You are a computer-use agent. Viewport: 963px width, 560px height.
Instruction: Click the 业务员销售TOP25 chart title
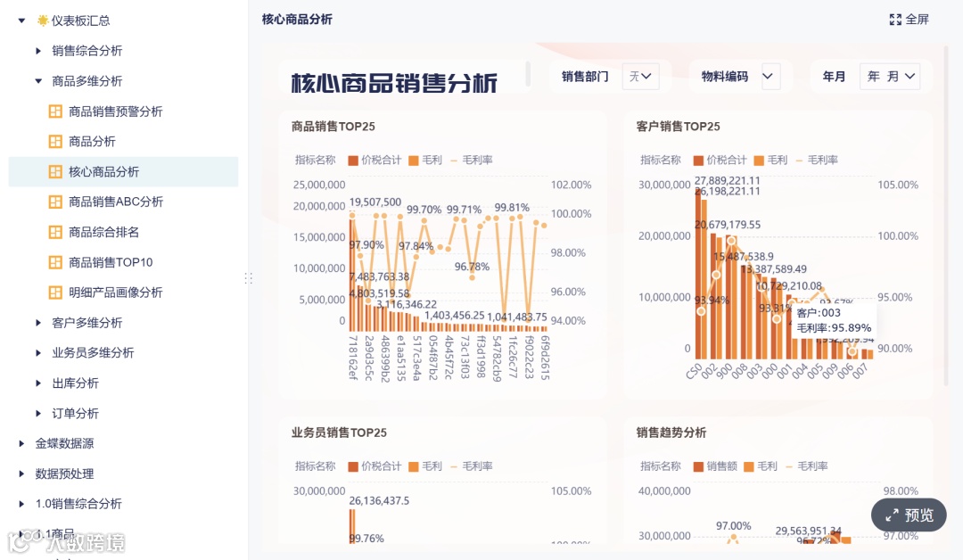pyautogui.click(x=339, y=432)
